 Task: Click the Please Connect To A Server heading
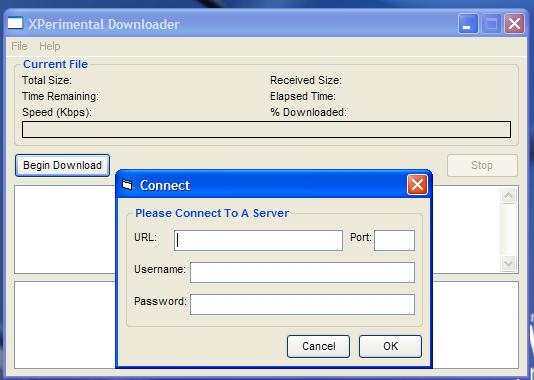pyautogui.click(x=212, y=213)
